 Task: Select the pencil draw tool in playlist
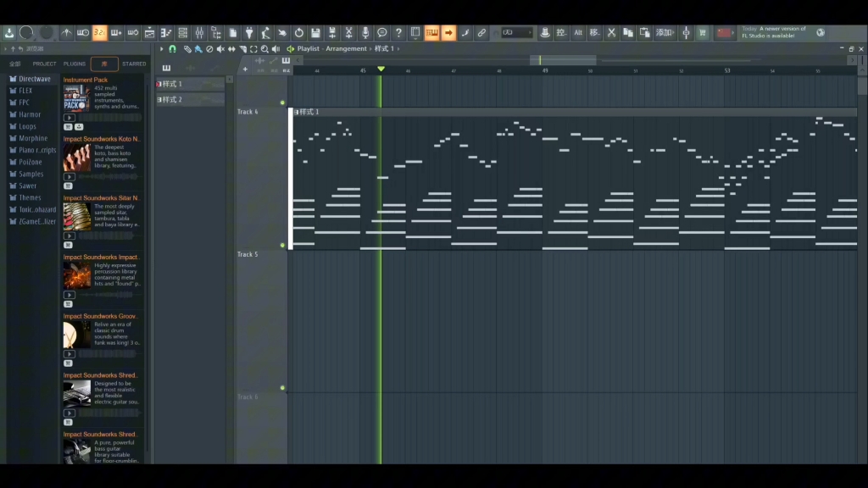click(x=187, y=49)
